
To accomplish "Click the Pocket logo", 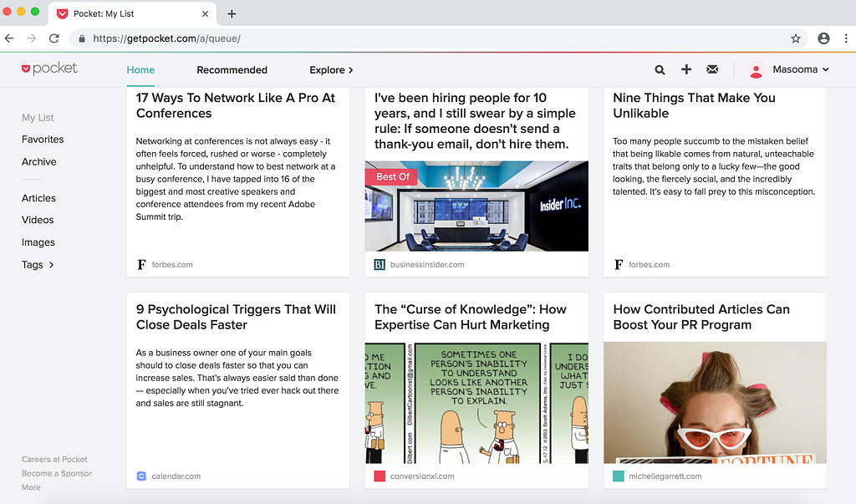I will [49, 69].
